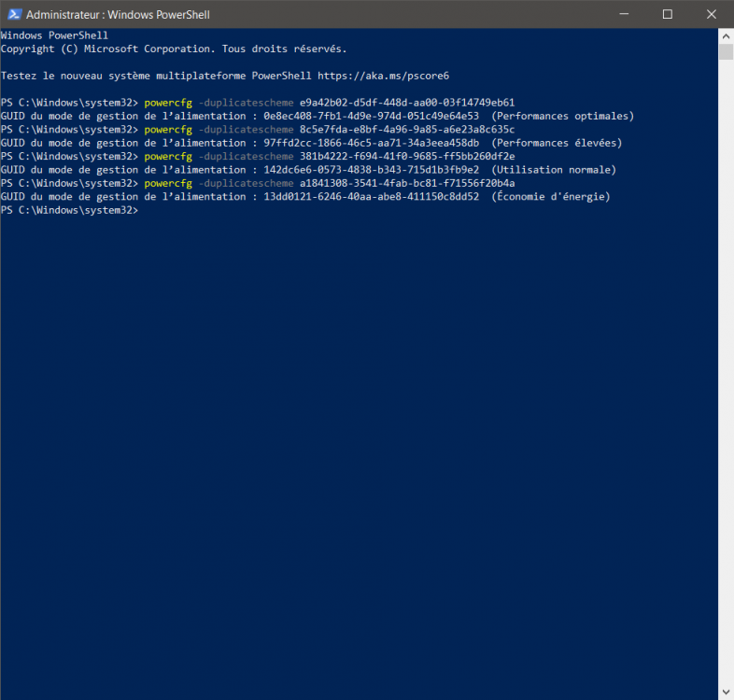
Task: Click the '(Performances élevées)' text
Action: (557, 143)
